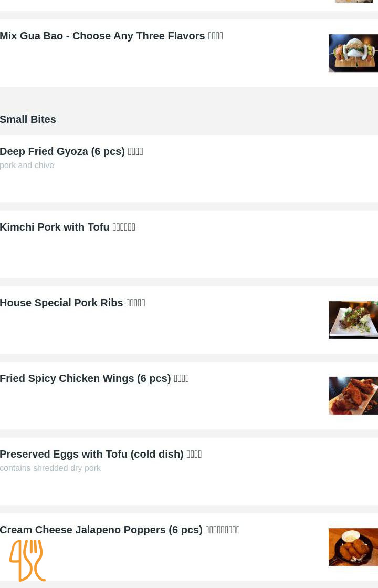The image size is (378, 588).
Task: Click Chinese name beside Cream Cheese Jalapeno Poppers
Action: click(223, 530)
